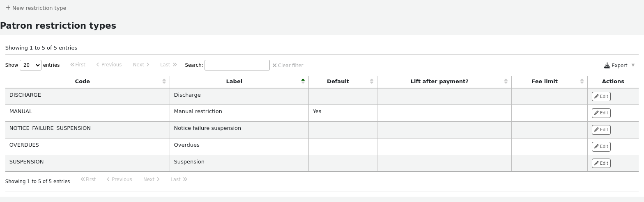
Task: Click Previous in the top pagination
Action: pyautogui.click(x=109, y=65)
